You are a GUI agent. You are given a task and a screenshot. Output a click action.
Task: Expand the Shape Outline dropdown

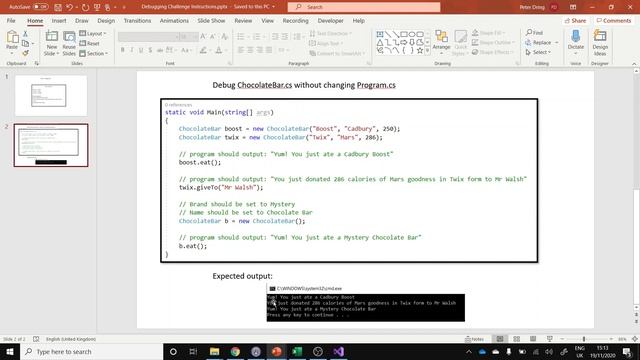tap(493, 43)
